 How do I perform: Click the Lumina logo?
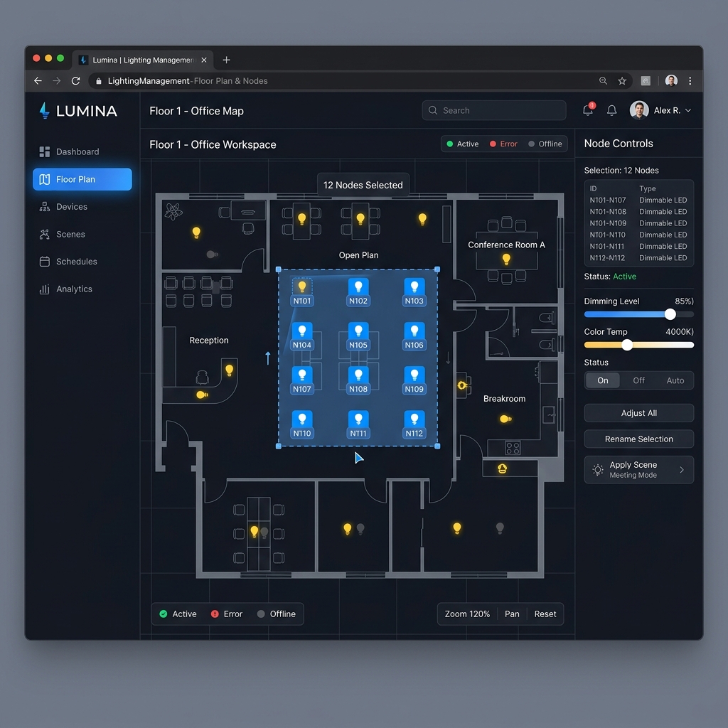(x=78, y=110)
